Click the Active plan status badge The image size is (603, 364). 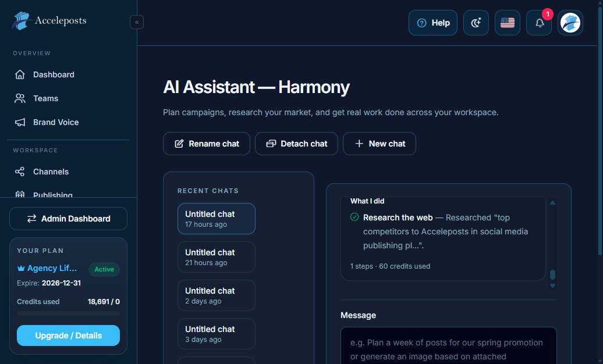(x=104, y=269)
